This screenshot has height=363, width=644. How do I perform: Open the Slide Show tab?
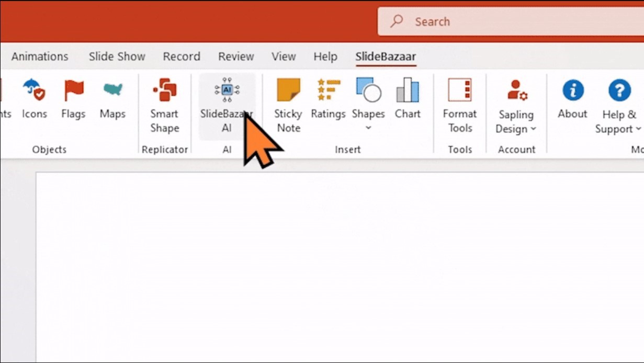[117, 56]
